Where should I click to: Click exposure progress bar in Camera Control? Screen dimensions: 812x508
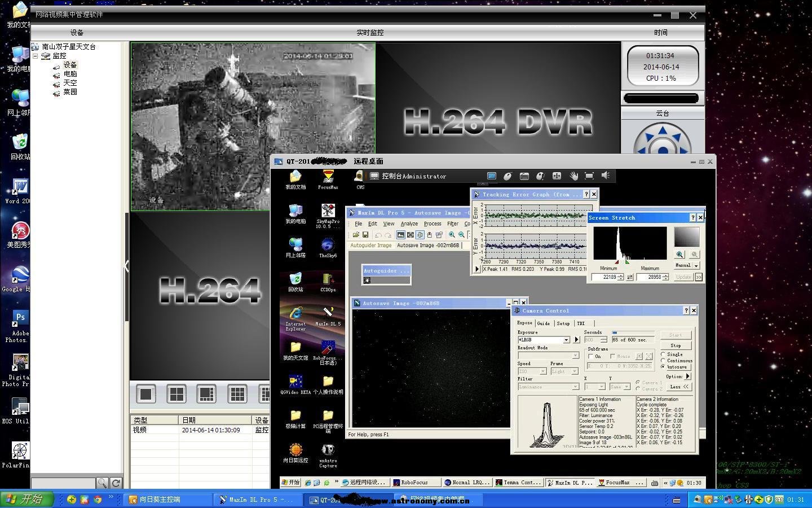click(633, 333)
